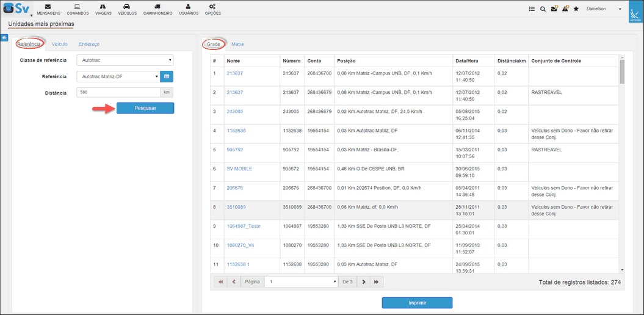This screenshot has width=644, height=315.
Task: Go to the first page of results
Action: [x=220, y=282]
